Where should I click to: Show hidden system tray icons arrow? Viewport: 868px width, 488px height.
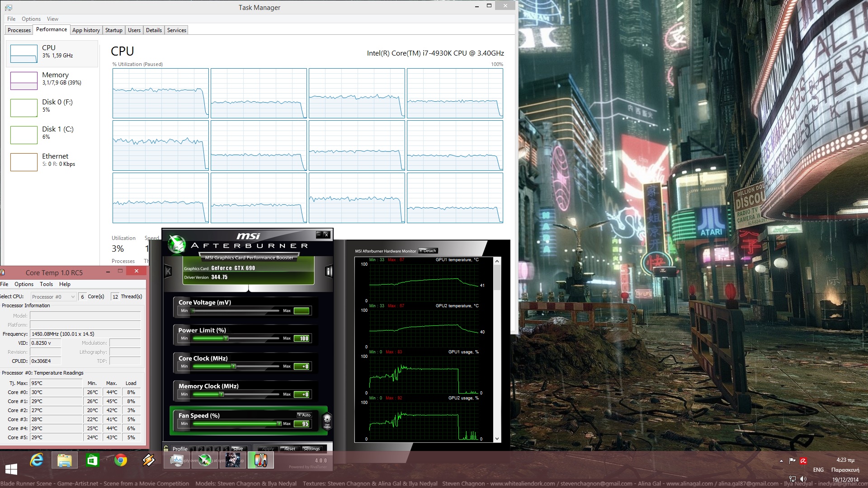781,461
